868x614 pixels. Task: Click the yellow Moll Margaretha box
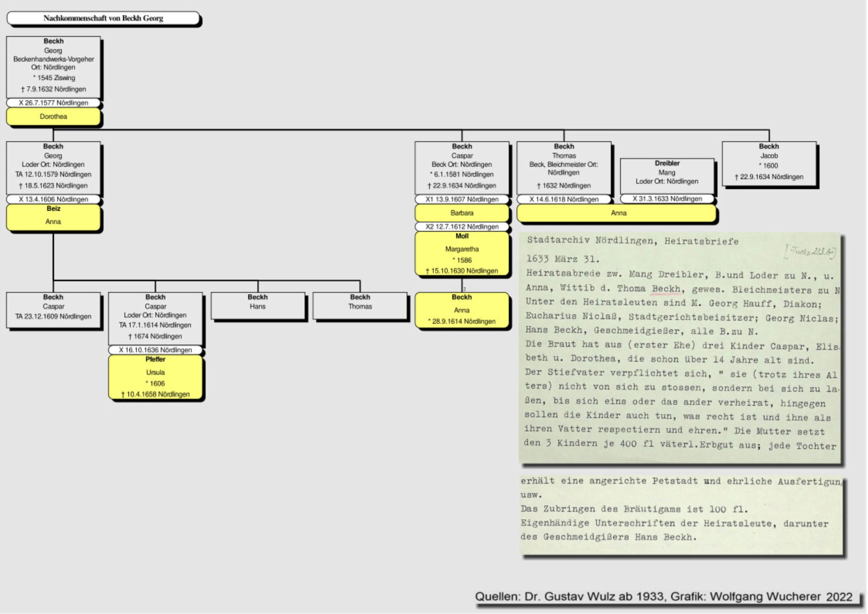point(462,254)
